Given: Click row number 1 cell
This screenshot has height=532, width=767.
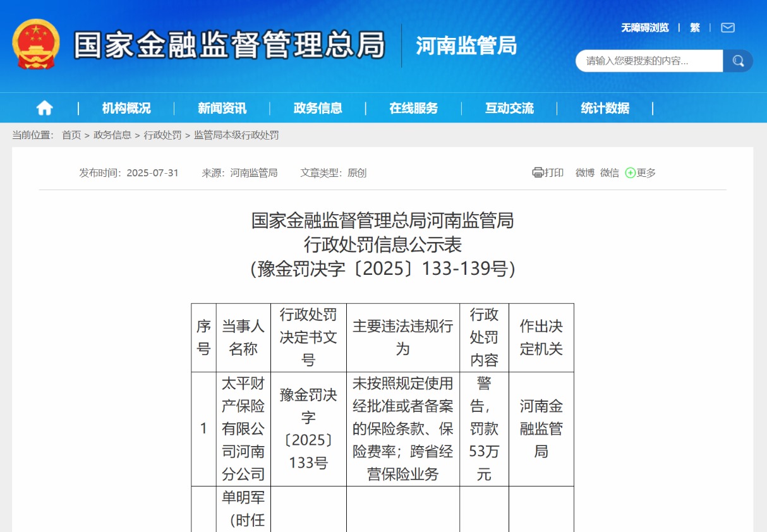Looking at the screenshot, I should point(203,429).
